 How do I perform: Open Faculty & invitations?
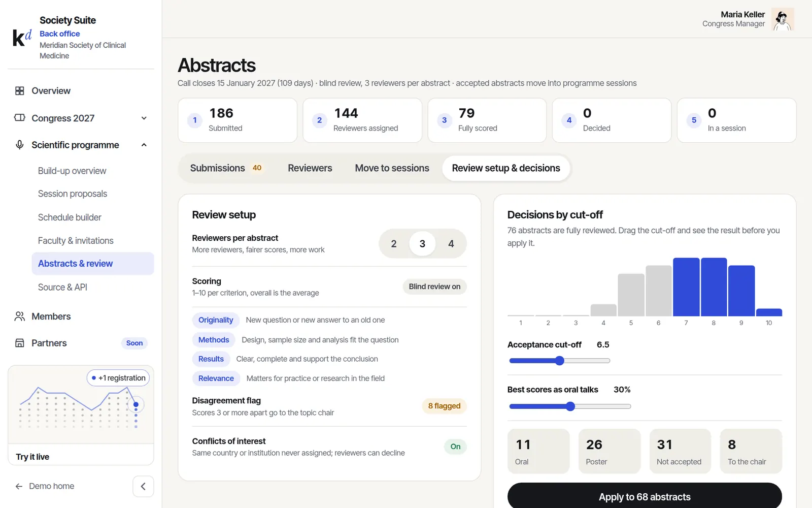click(x=93, y=241)
